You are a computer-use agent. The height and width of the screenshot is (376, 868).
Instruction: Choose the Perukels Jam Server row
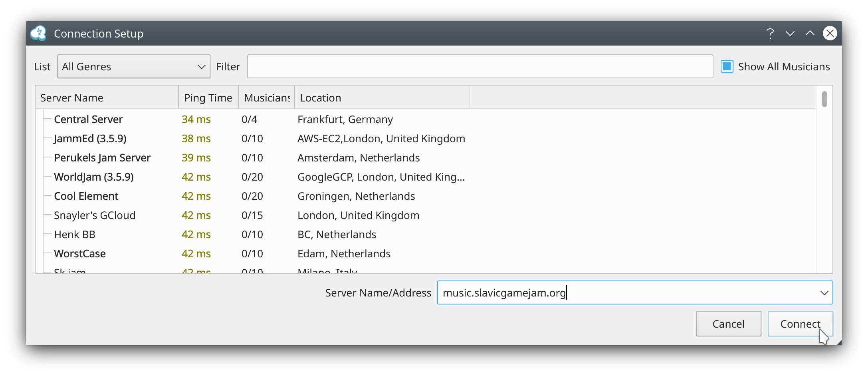point(102,158)
